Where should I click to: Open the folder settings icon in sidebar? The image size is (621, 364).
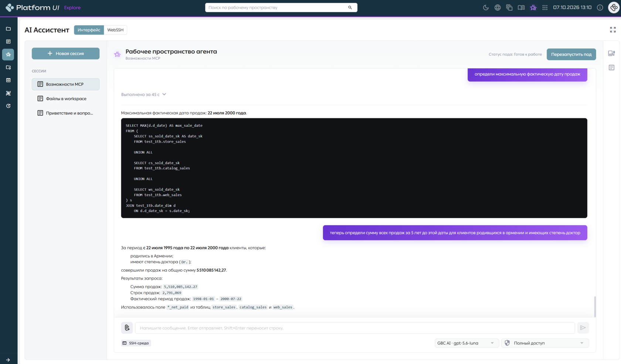click(x=8, y=68)
